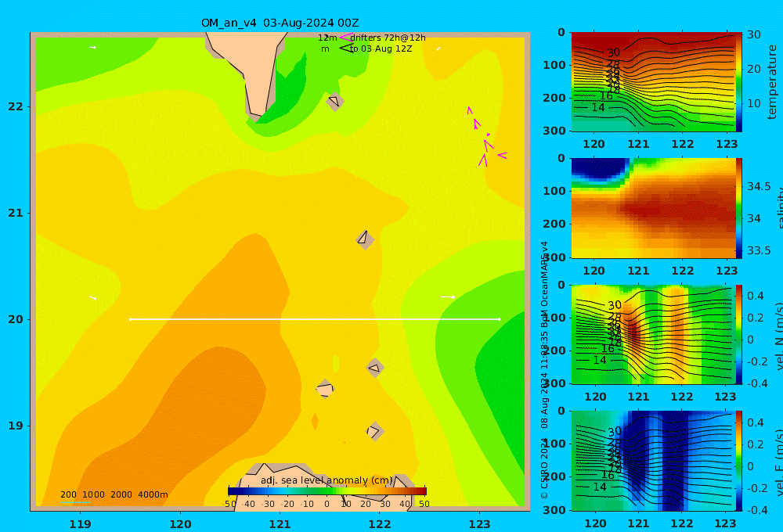Screen dimensions: 783x532
Task: Click the '30' tick on the temperature colorbar
Action: [753, 34]
